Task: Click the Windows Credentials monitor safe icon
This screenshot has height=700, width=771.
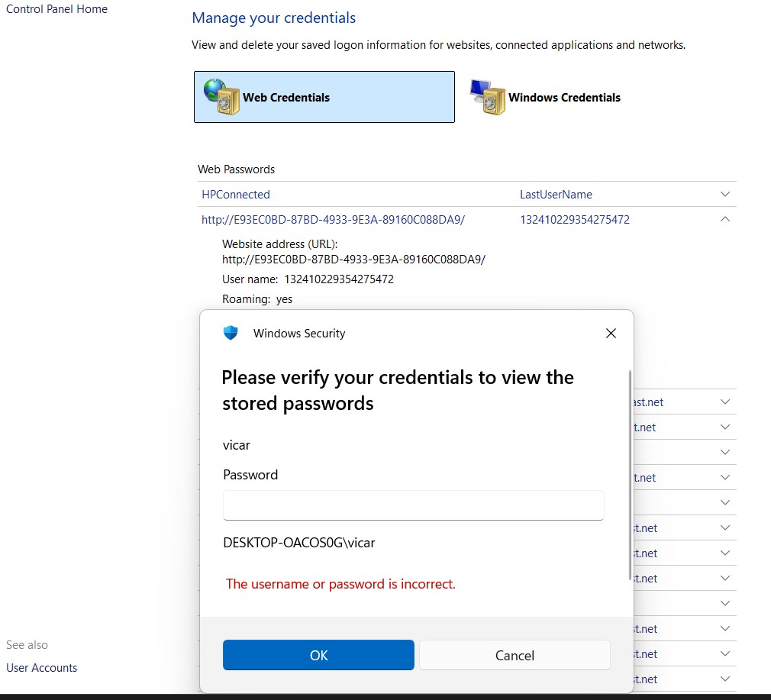Action: pyautogui.click(x=487, y=97)
